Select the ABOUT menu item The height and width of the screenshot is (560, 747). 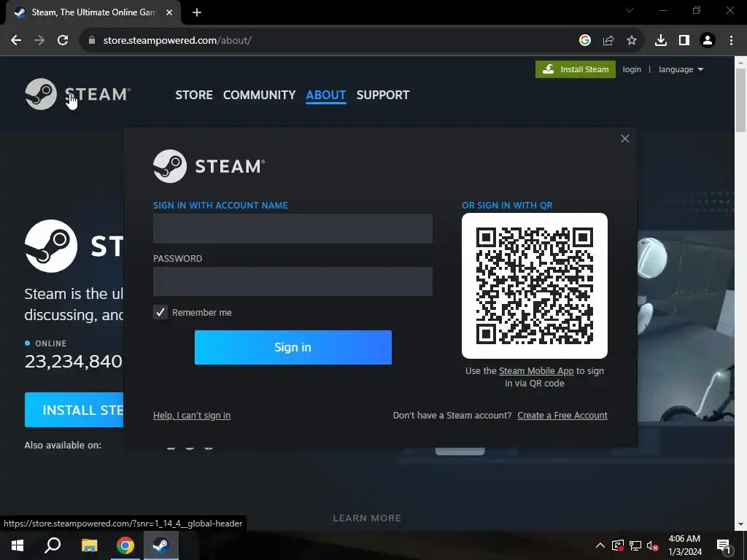[326, 95]
